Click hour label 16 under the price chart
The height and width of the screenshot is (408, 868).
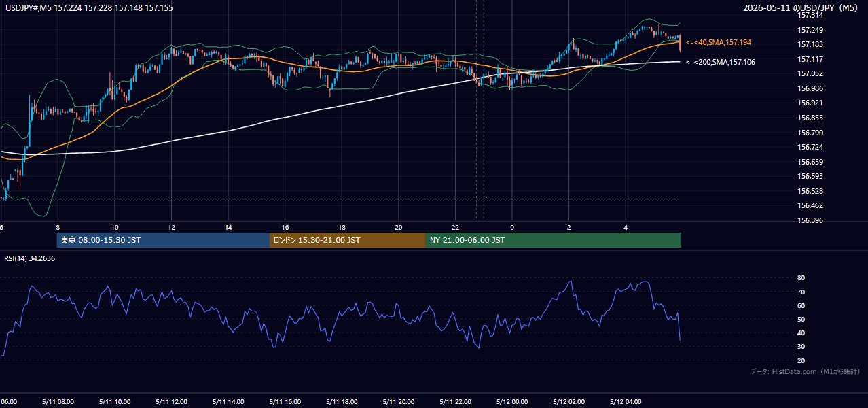pos(285,227)
